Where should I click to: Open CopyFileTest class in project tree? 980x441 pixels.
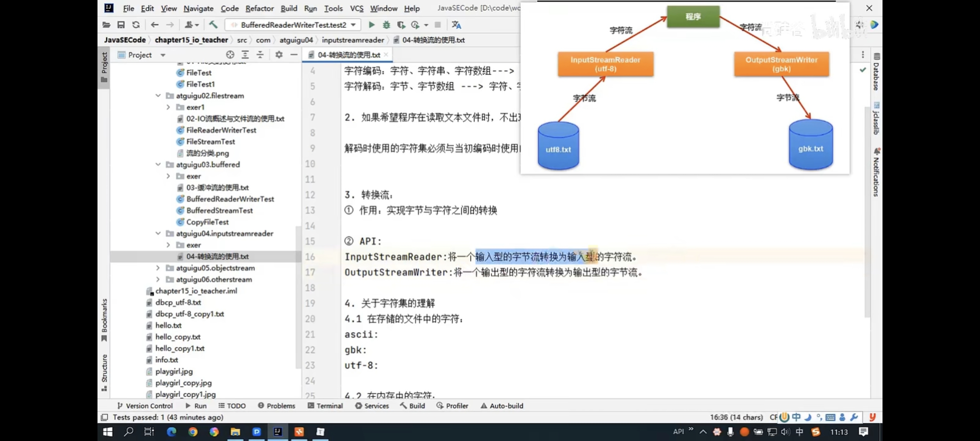click(x=207, y=222)
